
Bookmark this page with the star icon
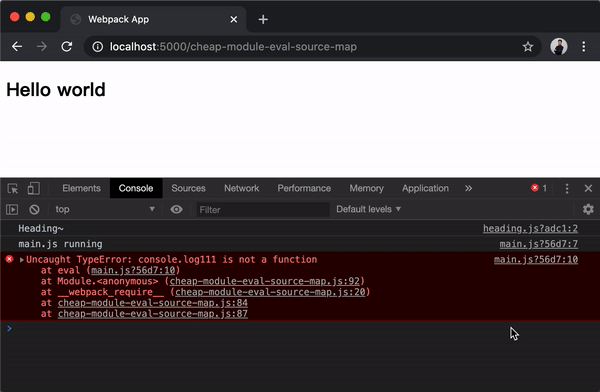pos(528,47)
